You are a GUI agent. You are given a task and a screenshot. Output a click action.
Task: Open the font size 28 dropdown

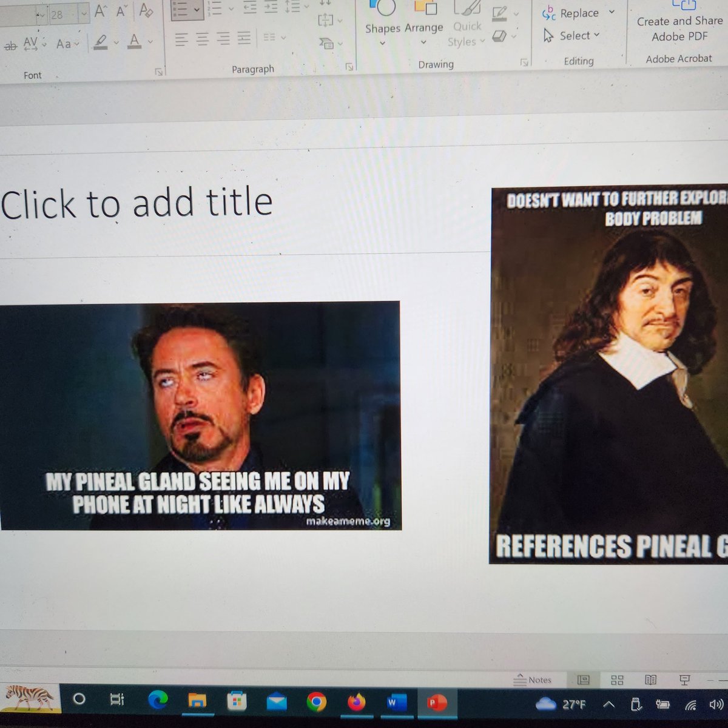84,12
